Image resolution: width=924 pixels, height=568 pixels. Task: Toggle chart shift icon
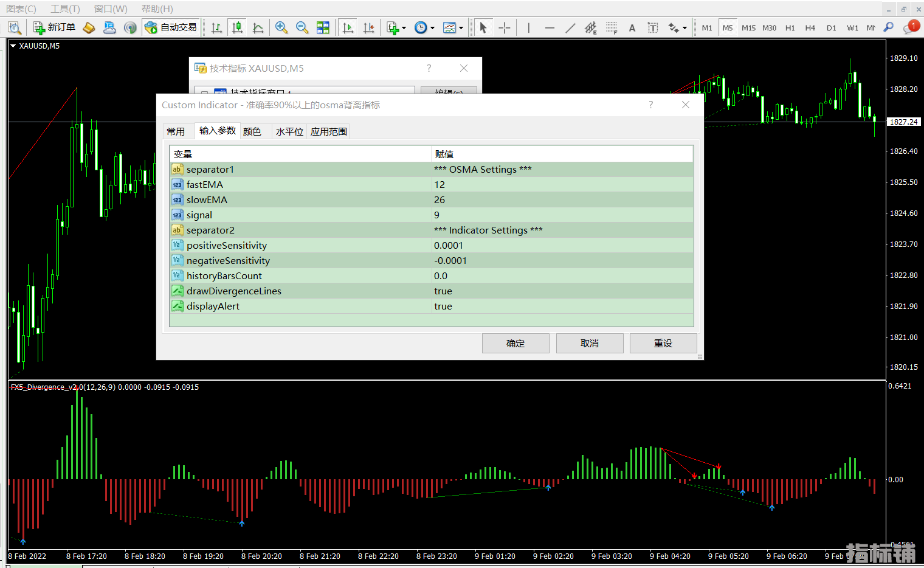(x=368, y=27)
